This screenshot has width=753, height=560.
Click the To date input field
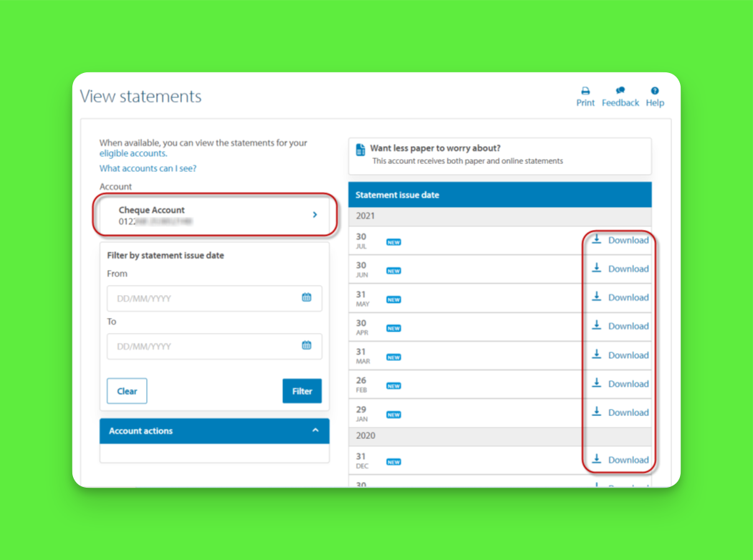point(215,347)
